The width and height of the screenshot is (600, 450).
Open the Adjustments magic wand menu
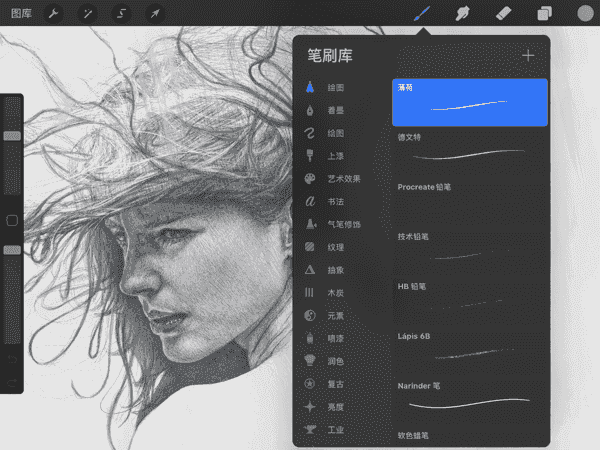point(88,14)
